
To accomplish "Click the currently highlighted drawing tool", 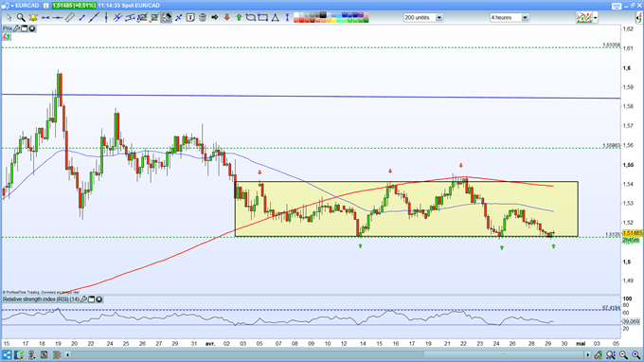I will click(167, 17).
